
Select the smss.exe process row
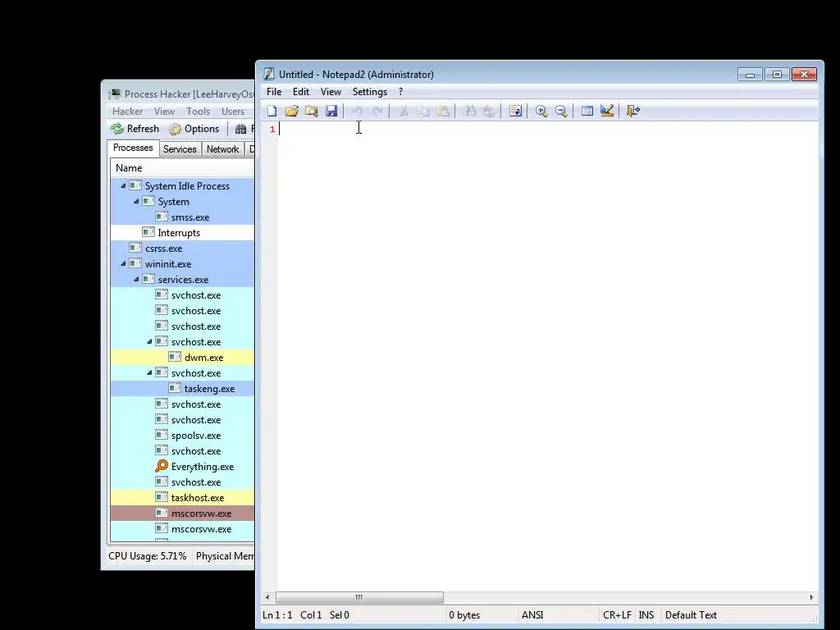click(x=182, y=217)
